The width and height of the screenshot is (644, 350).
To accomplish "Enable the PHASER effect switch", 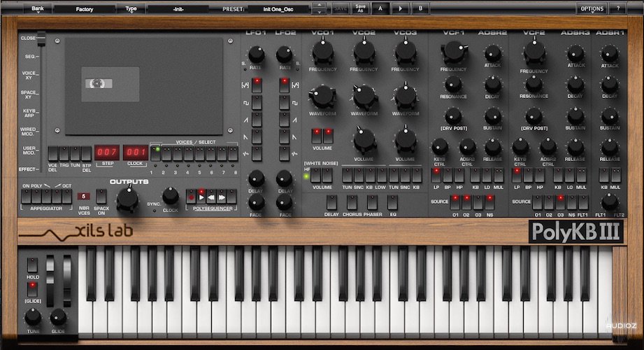I will point(372,202).
